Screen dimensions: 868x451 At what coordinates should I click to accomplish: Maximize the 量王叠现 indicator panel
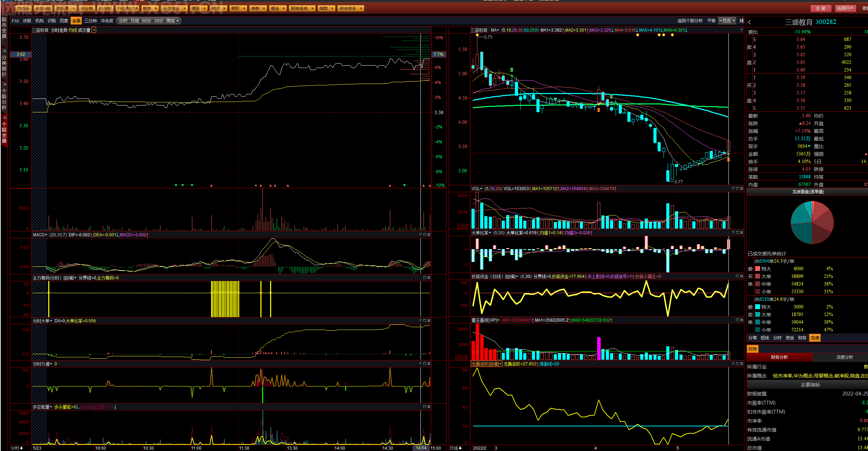(x=737, y=320)
